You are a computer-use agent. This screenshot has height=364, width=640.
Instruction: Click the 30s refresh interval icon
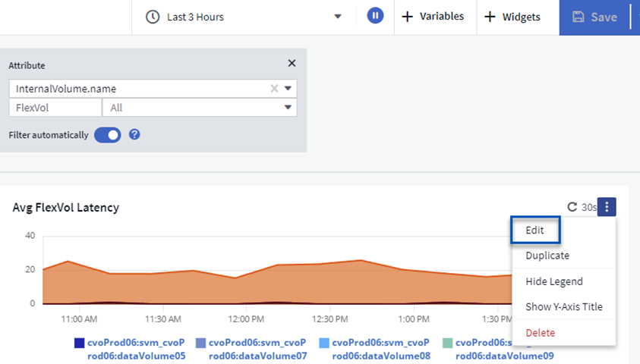coord(572,207)
